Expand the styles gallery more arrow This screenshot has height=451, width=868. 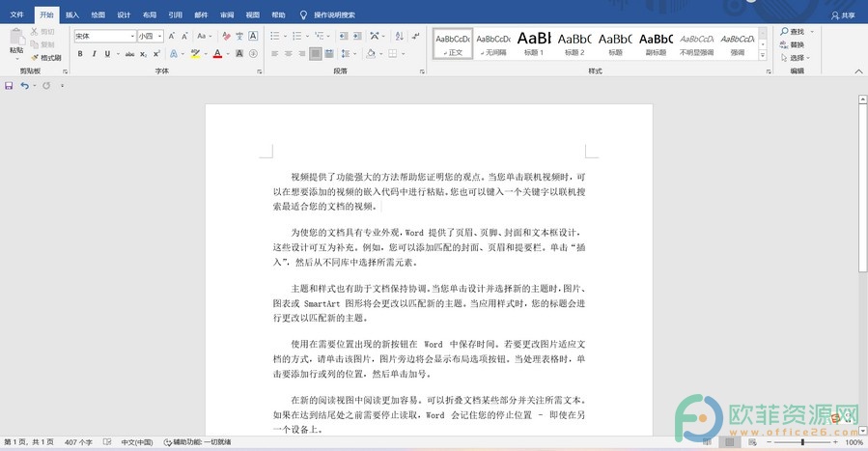point(762,55)
